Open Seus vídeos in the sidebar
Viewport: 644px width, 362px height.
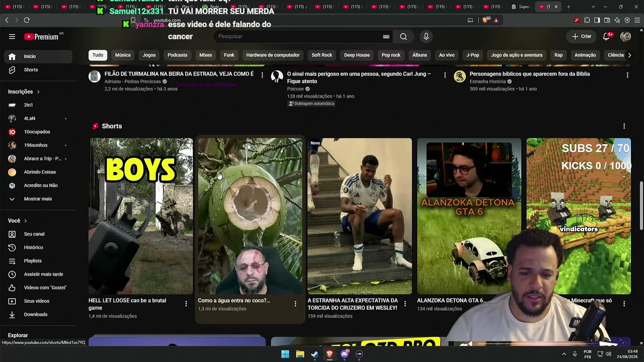[x=39, y=301]
